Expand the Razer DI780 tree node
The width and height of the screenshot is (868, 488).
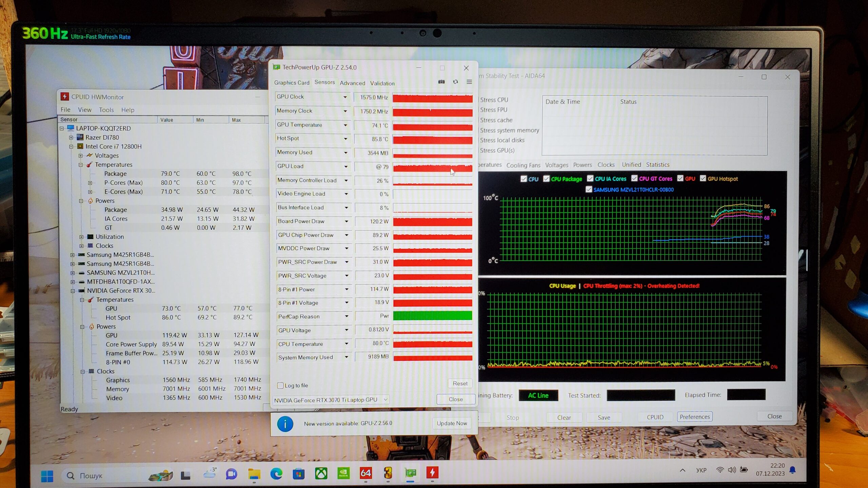tap(71, 138)
